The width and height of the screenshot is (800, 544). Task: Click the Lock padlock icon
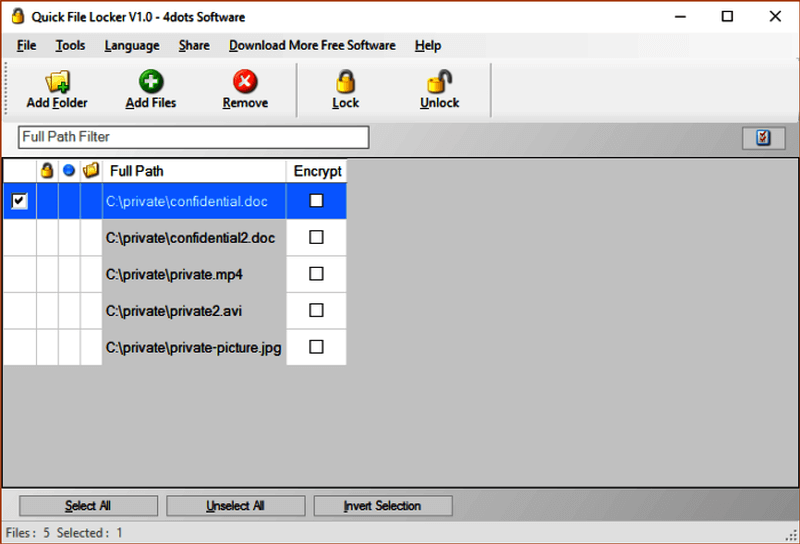tap(345, 82)
